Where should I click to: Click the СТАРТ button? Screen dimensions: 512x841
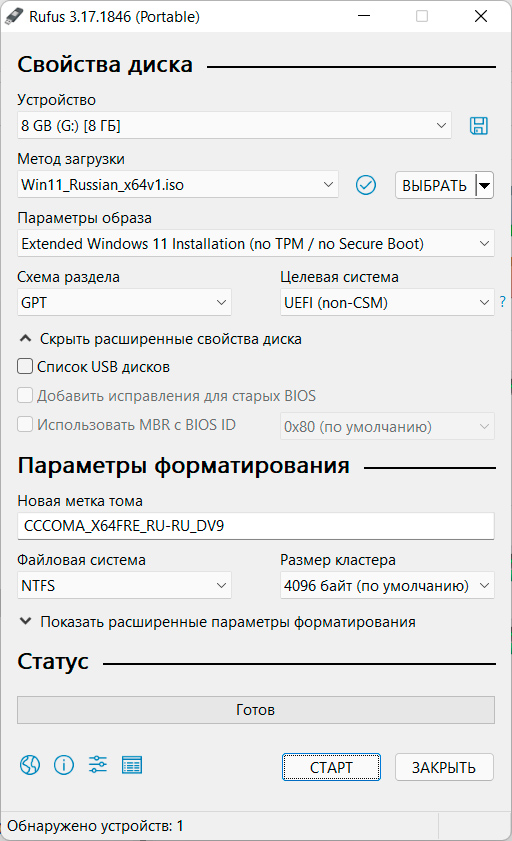click(x=331, y=767)
